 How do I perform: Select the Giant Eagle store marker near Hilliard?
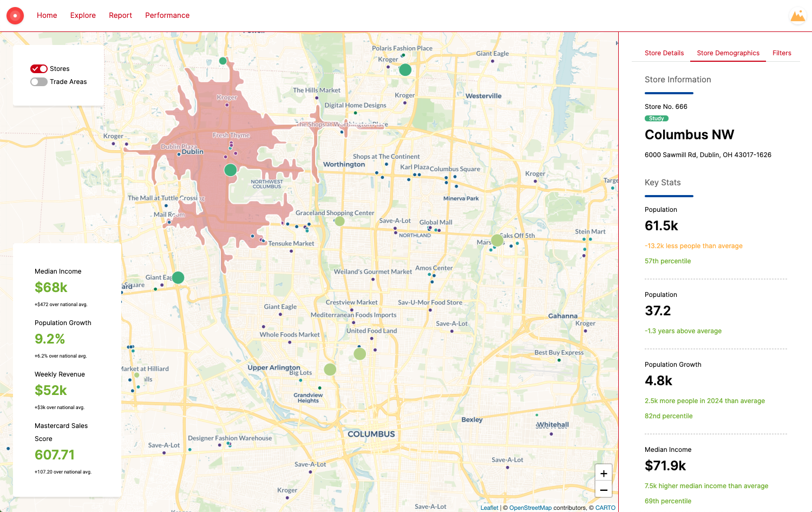pos(178,277)
